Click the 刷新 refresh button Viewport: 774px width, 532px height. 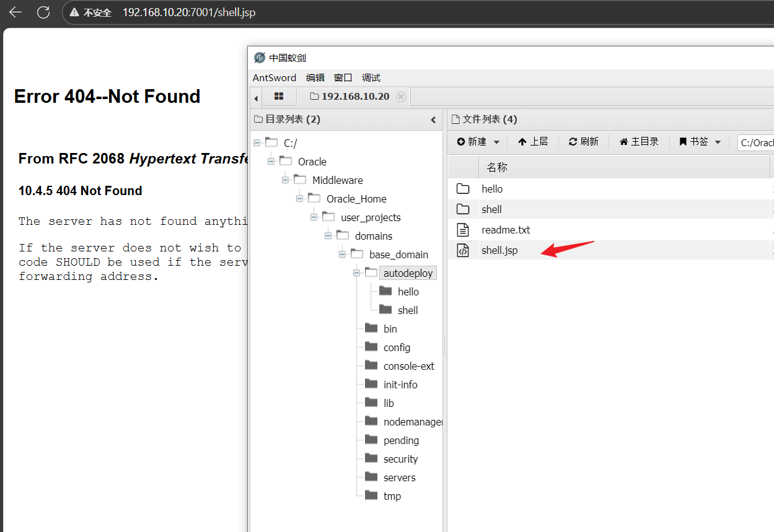click(x=583, y=142)
